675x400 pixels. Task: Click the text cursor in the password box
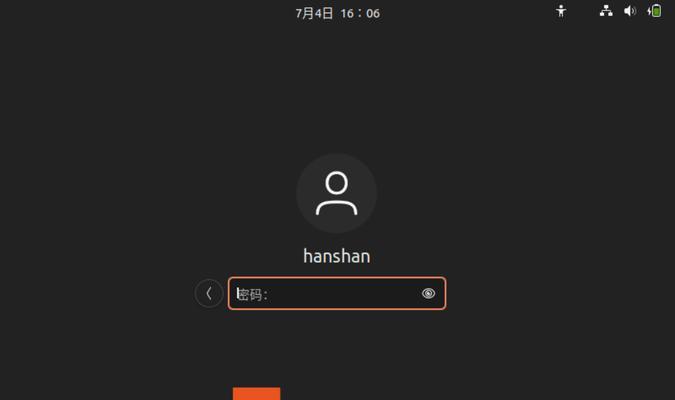coord(237,294)
